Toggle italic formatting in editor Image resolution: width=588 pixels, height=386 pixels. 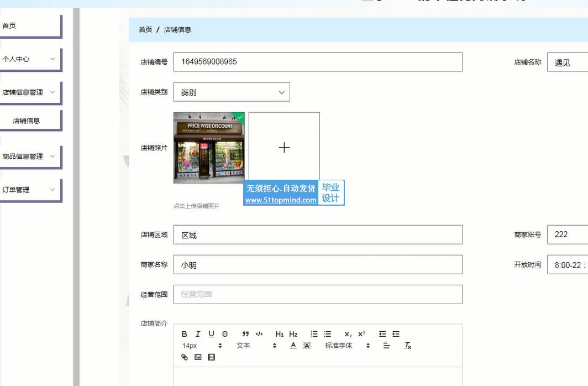point(198,334)
